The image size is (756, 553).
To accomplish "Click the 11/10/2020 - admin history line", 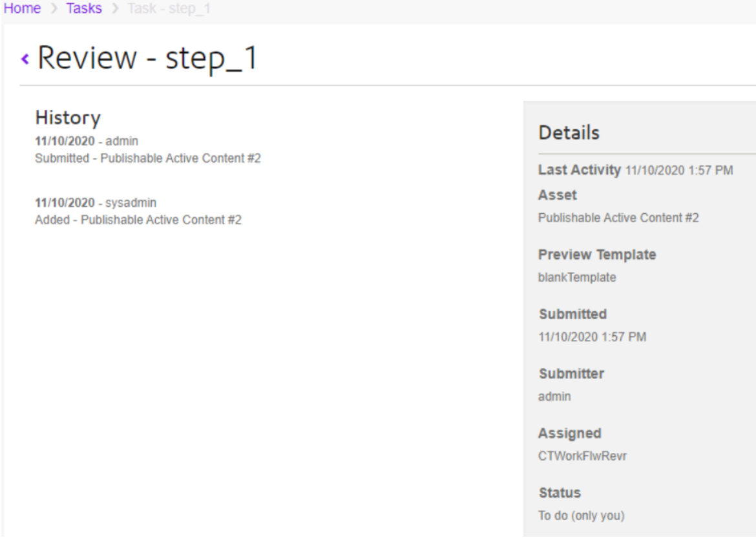I will pyautogui.click(x=86, y=141).
